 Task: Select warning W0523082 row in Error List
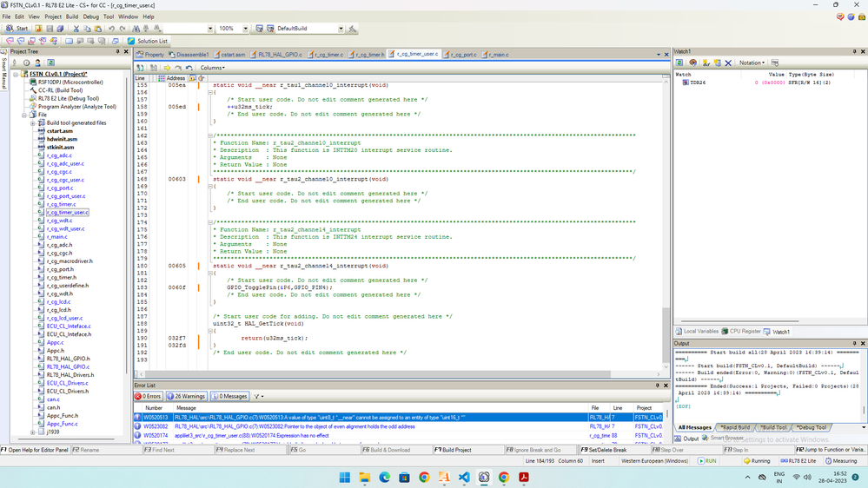(399, 426)
